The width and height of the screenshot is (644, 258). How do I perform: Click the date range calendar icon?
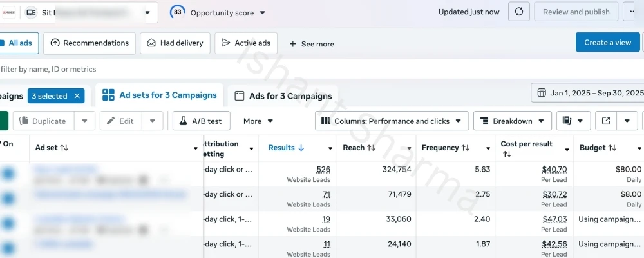(541, 93)
